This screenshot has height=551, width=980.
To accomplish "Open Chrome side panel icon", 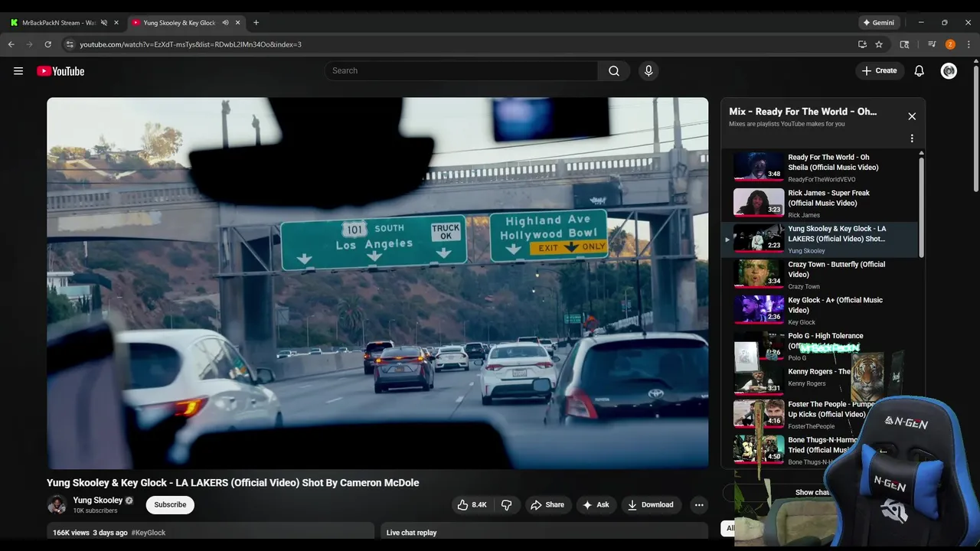I will [x=904, y=44].
